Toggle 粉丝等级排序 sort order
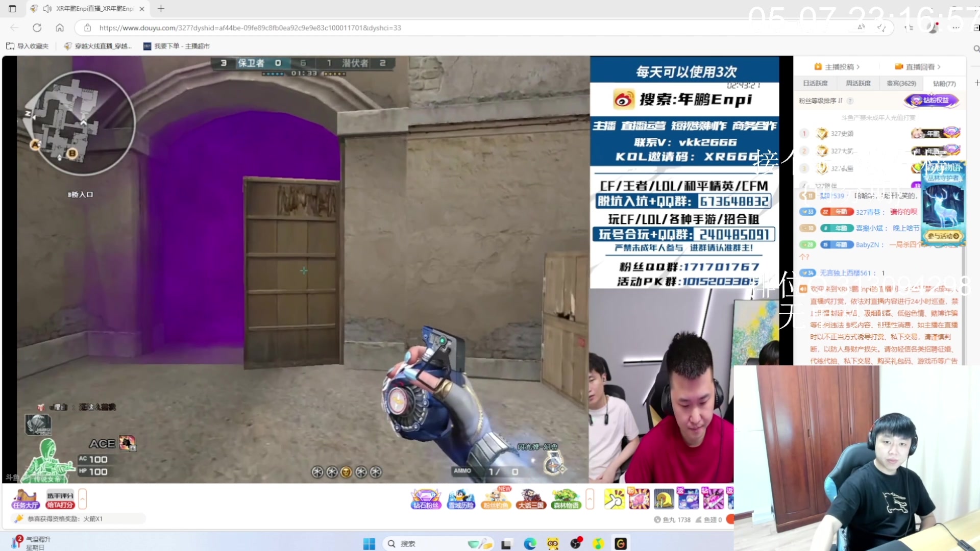Viewport: 980px width, 551px height. [821, 101]
